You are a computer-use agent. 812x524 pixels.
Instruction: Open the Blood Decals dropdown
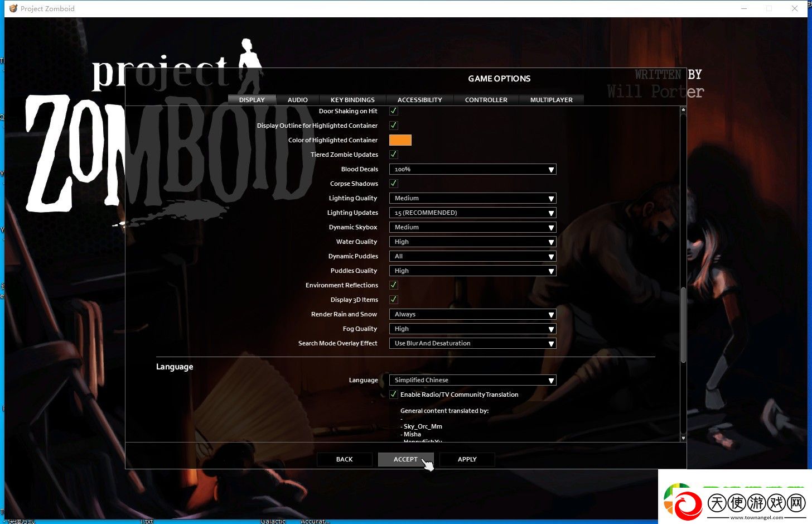coord(472,169)
